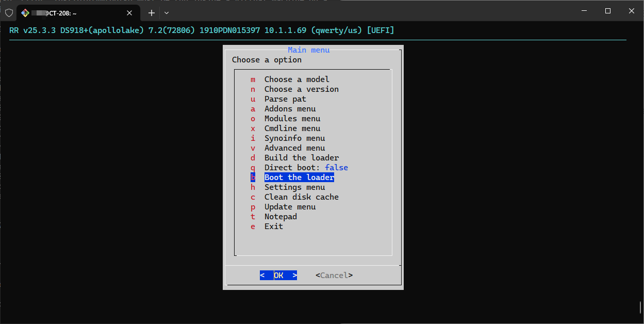This screenshot has width=644, height=324.
Task: Maximize the terminal window
Action: (608, 11)
